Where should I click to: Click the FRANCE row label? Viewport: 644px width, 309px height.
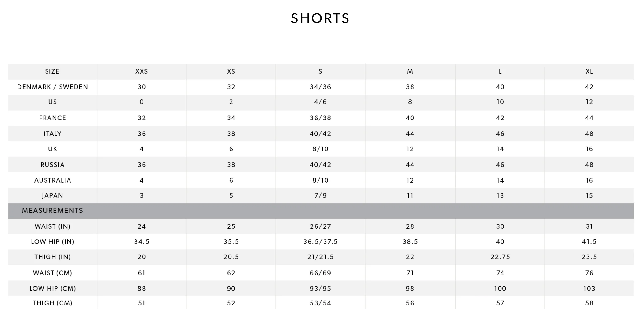(53, 118)
